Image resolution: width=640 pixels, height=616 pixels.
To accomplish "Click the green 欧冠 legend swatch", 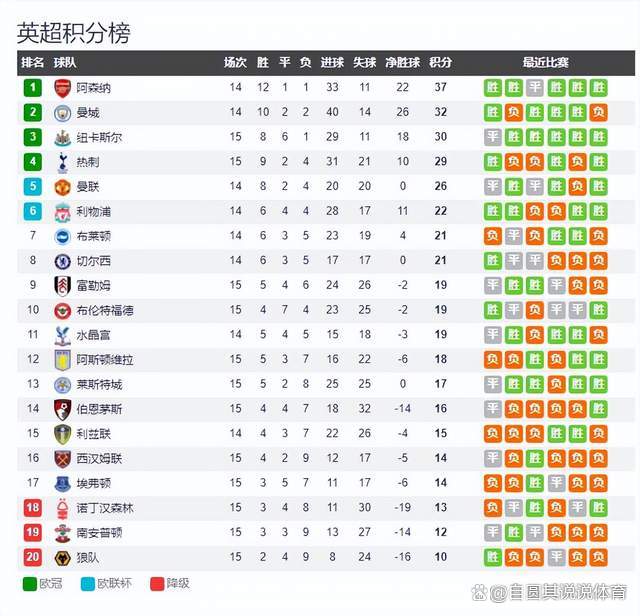I will 27,584.
